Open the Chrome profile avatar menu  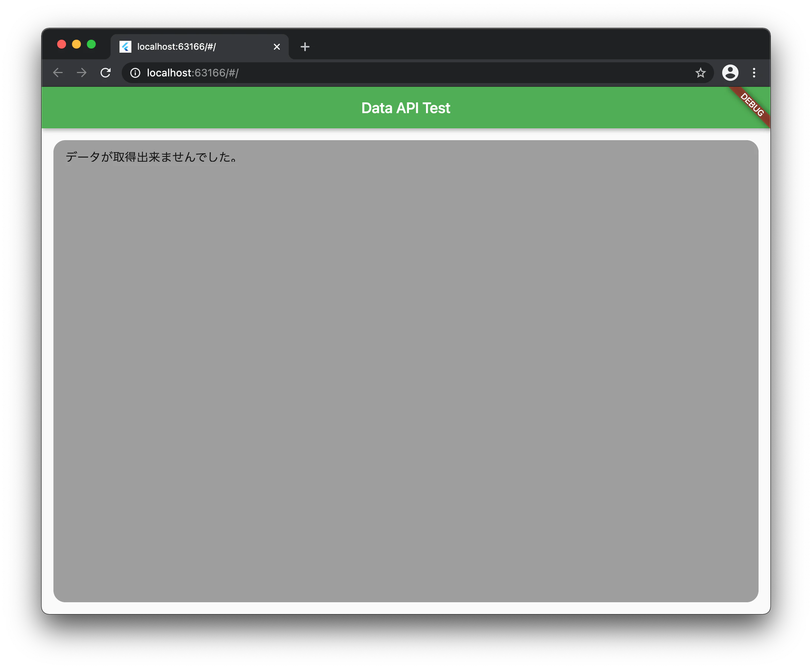point(730,72)
